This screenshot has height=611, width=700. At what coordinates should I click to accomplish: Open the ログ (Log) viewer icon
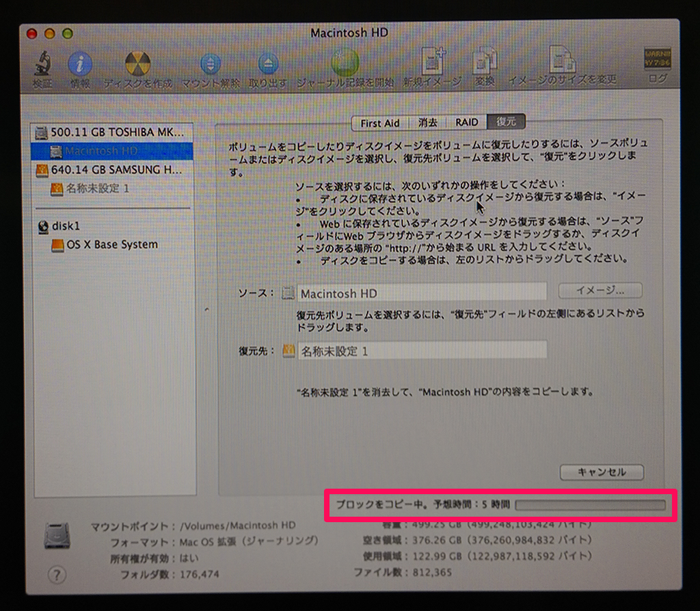pyautogui.click(x=657, y=63)
